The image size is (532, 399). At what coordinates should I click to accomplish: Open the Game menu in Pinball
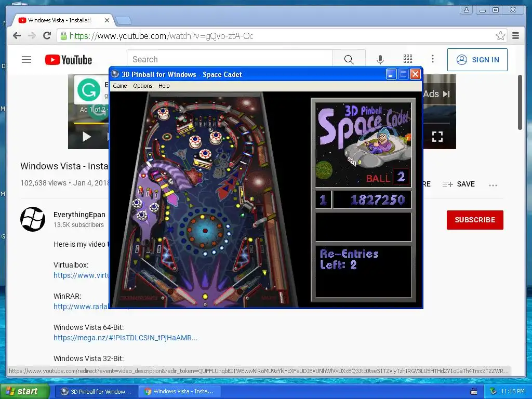tap(120, 86)
